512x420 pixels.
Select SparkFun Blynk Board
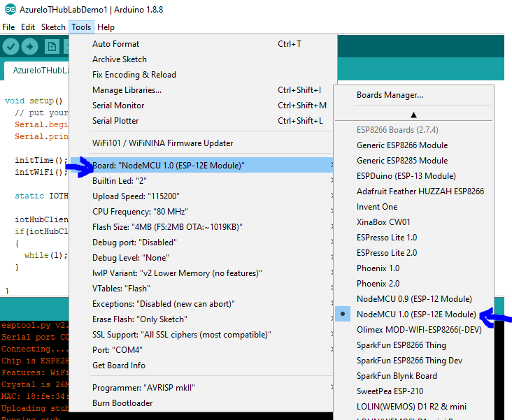pyautogui.click(x=413, y=375)
